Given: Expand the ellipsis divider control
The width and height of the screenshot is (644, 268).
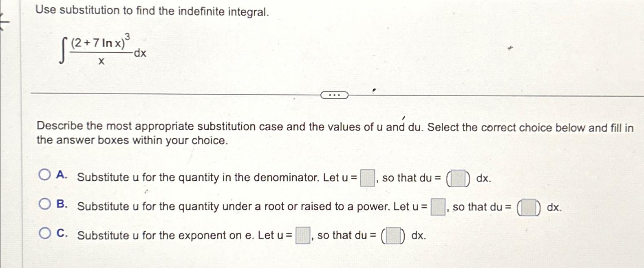Looking at the screenshot, I should 334,95.
